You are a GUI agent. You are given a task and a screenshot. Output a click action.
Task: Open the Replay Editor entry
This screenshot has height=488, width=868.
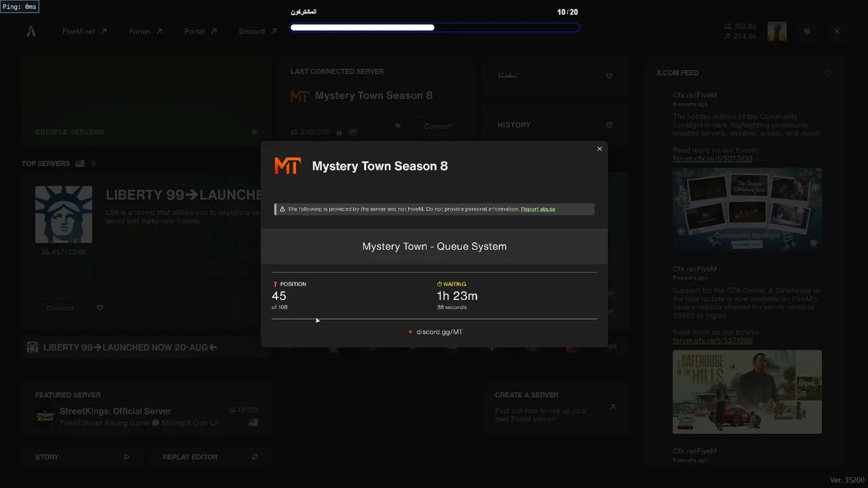[x=210, y=457]
